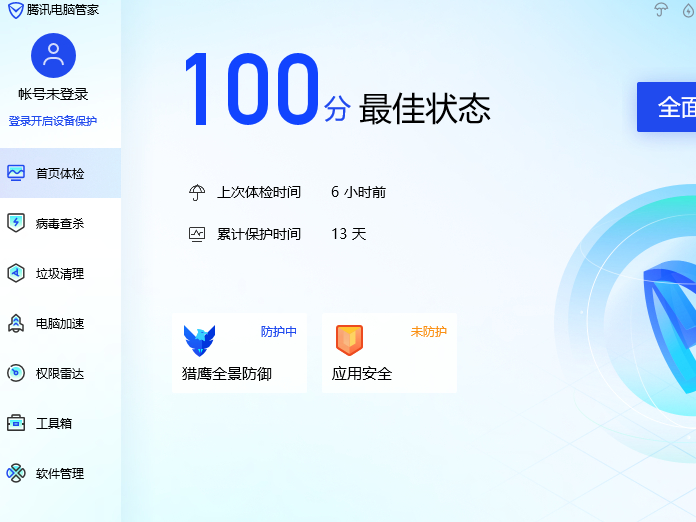
Task: Click the 累计保护时间 label
Action: point(259,234)
